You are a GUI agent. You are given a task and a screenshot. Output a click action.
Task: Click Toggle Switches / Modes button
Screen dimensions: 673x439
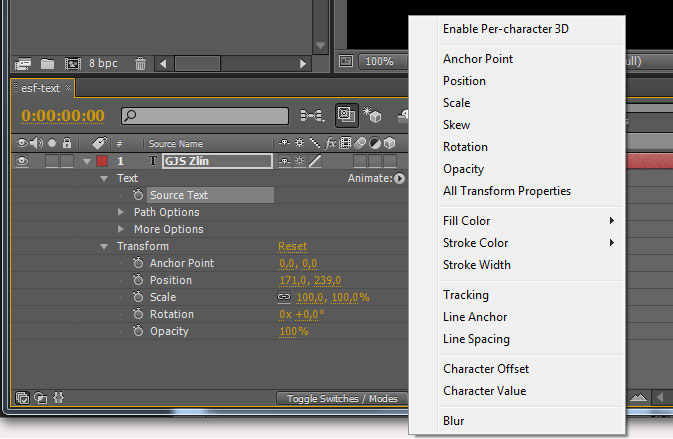point(342,399)
